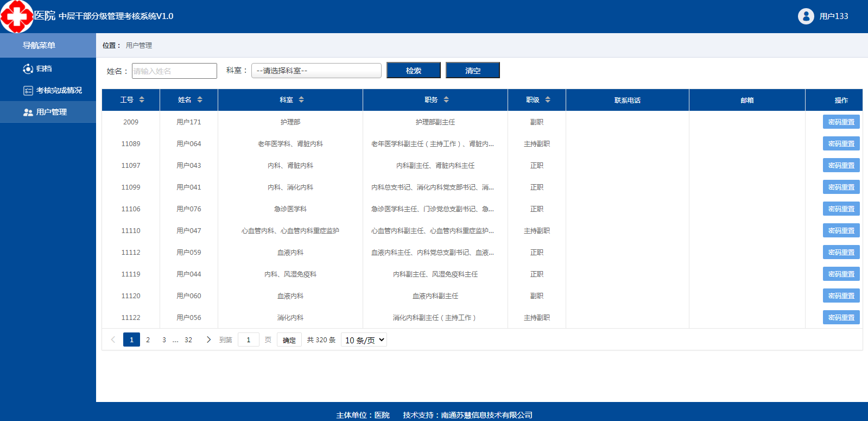
Task: Open the 科室 department dropdown
Action: (x=316, y=71)
